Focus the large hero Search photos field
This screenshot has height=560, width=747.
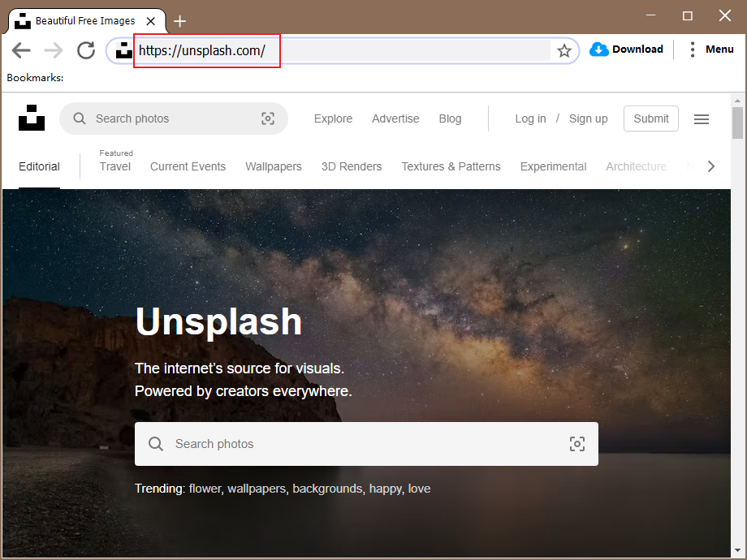pos(366,444)
